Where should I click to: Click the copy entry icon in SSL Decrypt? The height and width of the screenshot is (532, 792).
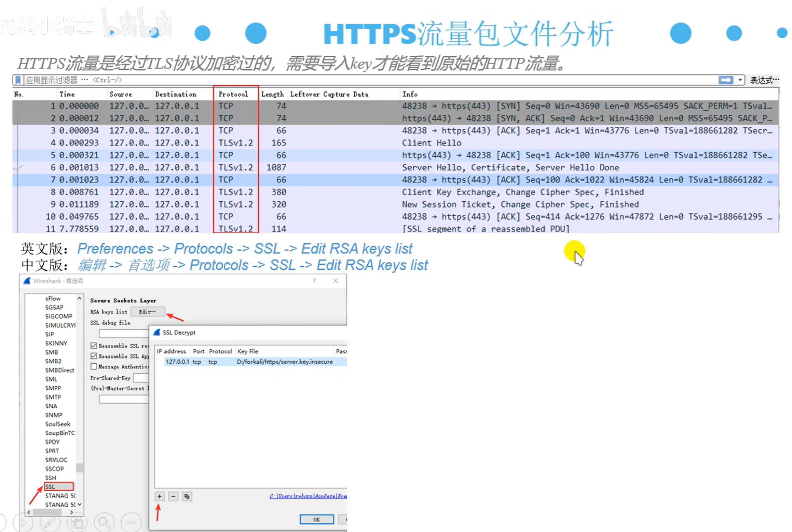(187, 496)
